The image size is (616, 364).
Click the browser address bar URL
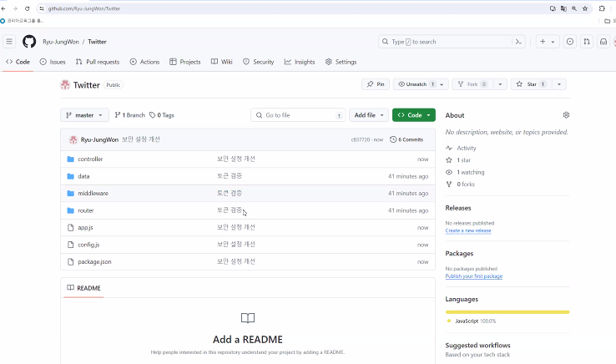click(x=84, y=8)
